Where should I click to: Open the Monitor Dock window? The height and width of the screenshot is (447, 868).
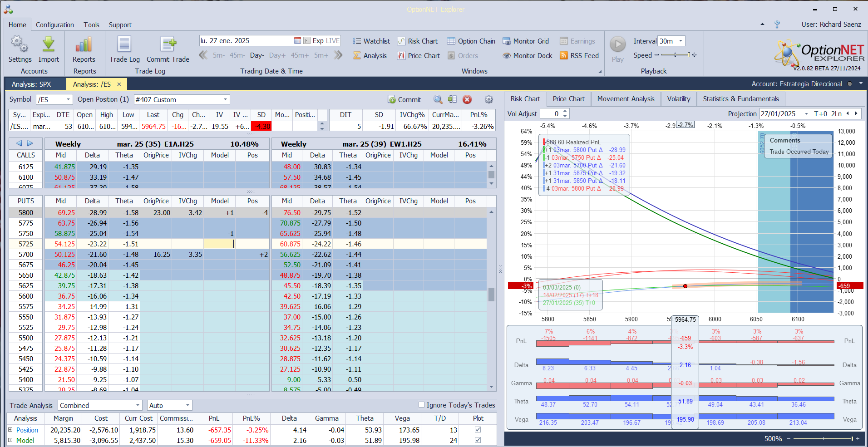point(528,56)
